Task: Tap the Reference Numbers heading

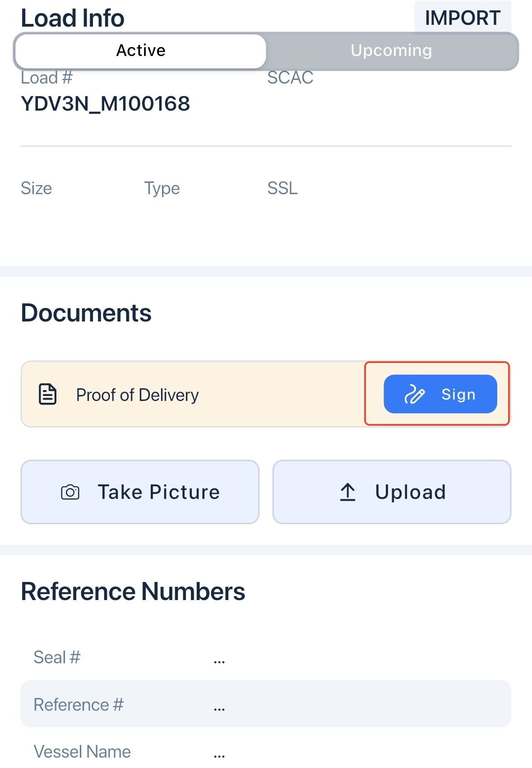Action: (x=133, y=591)
